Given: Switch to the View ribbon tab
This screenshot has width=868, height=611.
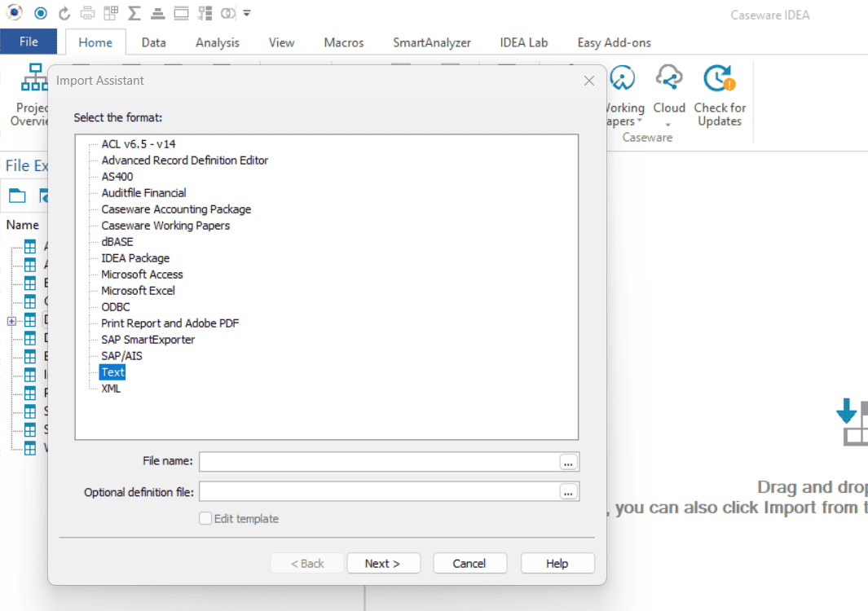Looking at the screenshot, I should pyautogui.click(x=281, y=42).
